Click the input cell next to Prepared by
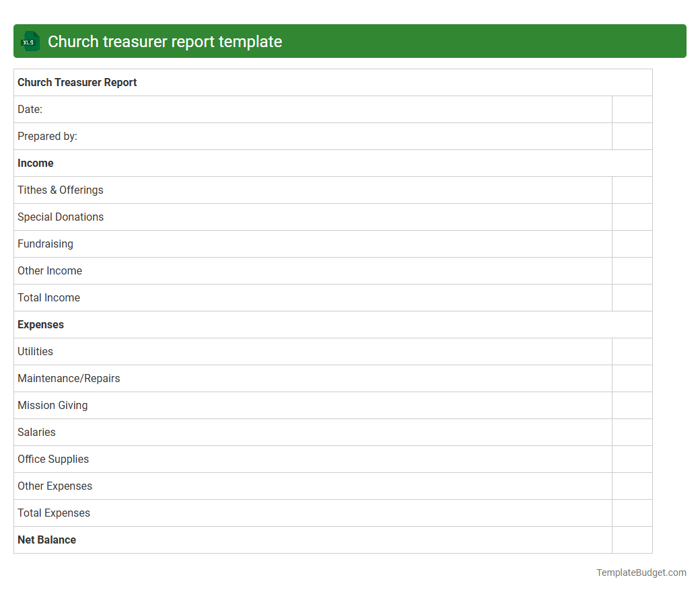The image size is (700, 592). (632, 136)
